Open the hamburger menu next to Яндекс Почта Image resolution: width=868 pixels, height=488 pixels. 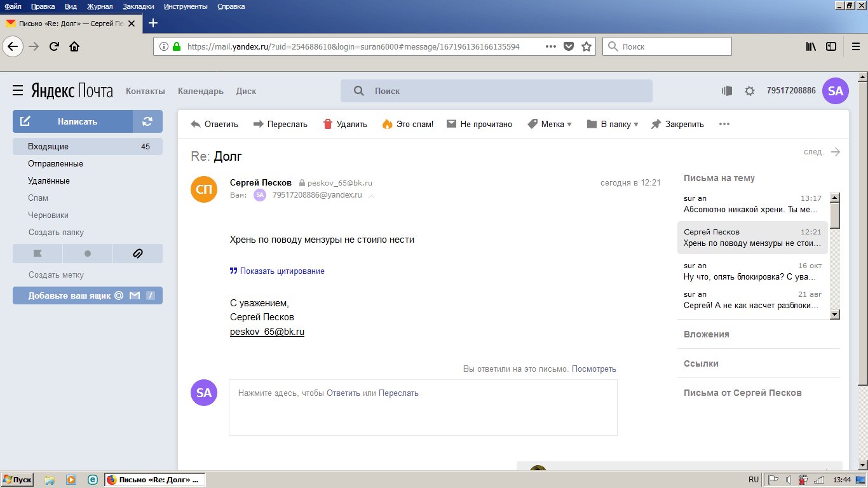point(18,91)
